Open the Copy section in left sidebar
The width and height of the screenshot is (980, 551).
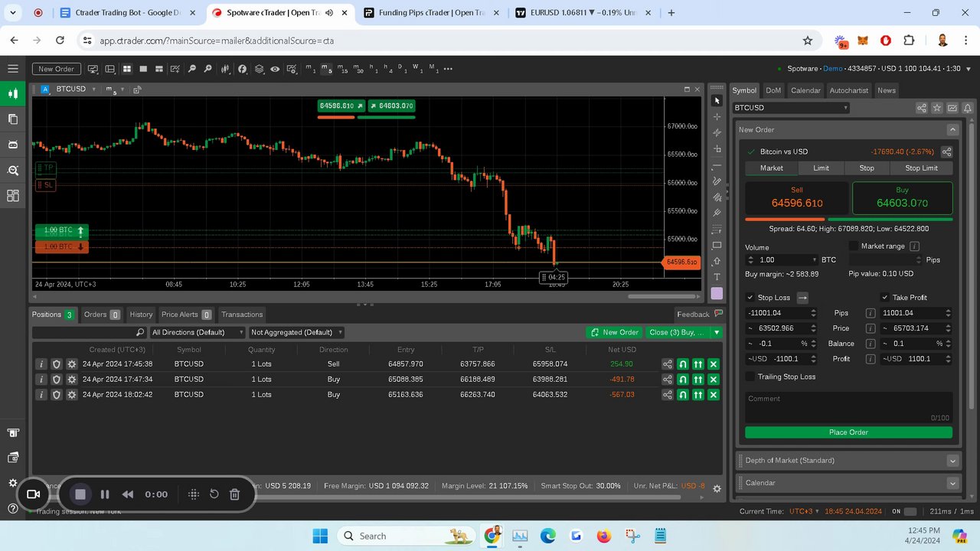click(13, 119)
